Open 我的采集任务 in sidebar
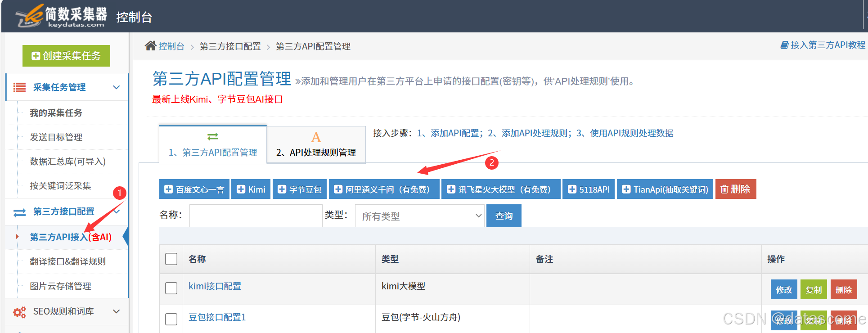868x333 pixels. [x=56, y=113]
